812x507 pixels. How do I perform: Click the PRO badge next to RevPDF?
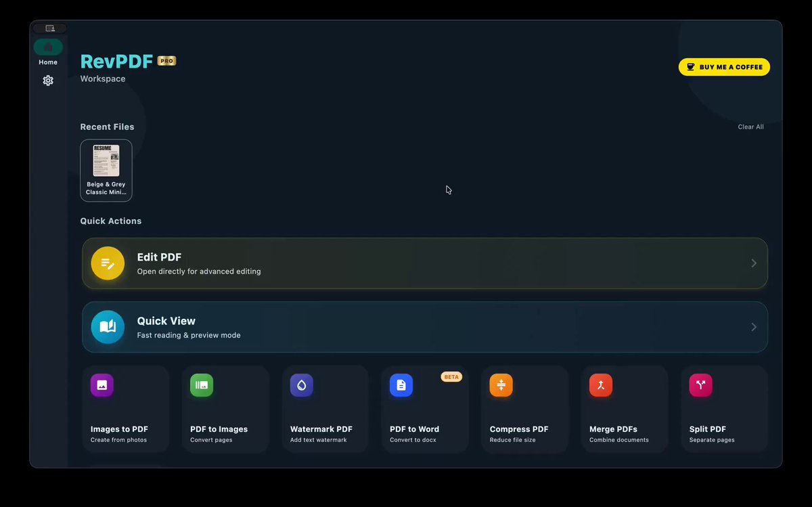click(x=166, y=61)
